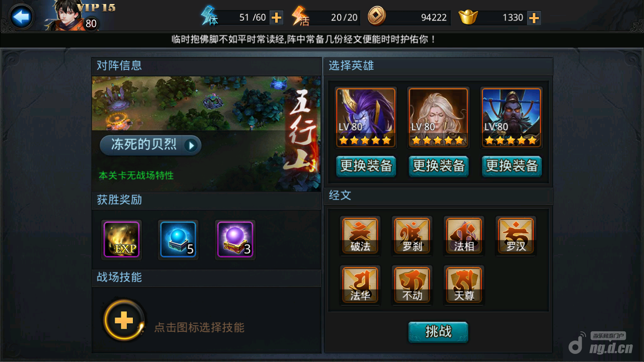Image resolution: width=644 pixels, height=362 pixels.
Task: Change equipment for the purple demon hero
Action: point(366,166)
